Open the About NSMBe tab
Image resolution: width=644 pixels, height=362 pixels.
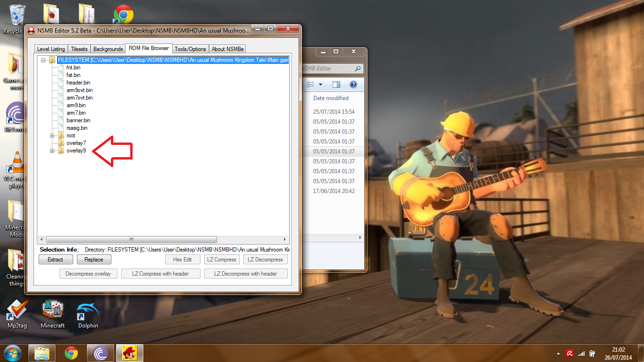(227, 49)
